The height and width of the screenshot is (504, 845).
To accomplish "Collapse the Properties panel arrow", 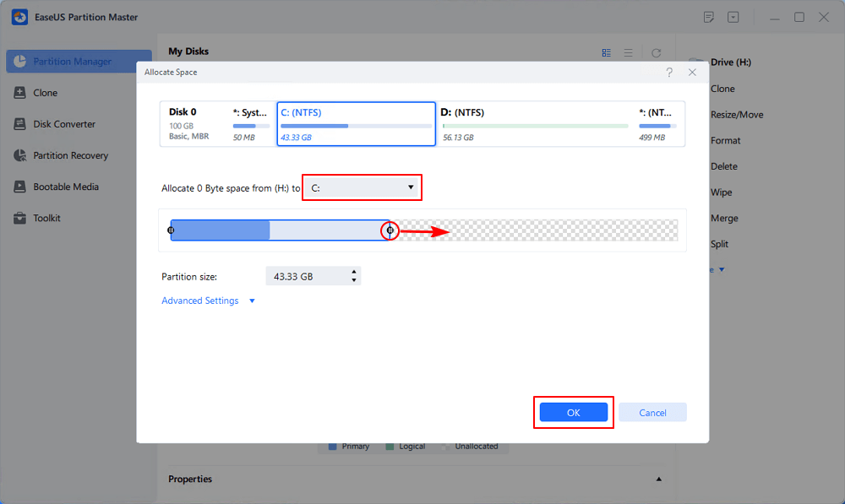I will coord(658,479).
